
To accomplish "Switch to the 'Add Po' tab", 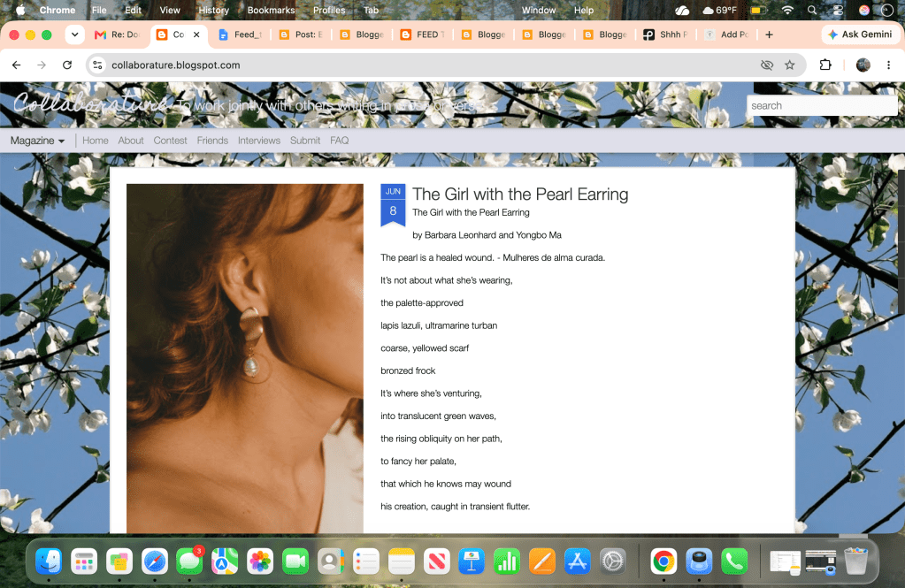I will [x=726, y=34].
